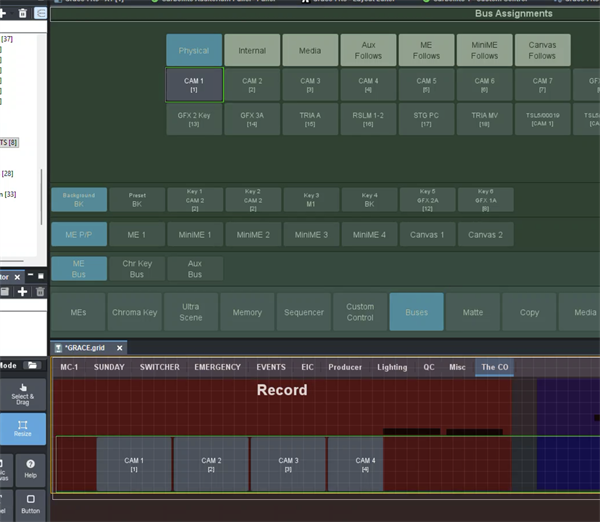The width and height of the screenshot is (600, 522).
Task: Activate the Resize tool
Action: click(22, 429)
